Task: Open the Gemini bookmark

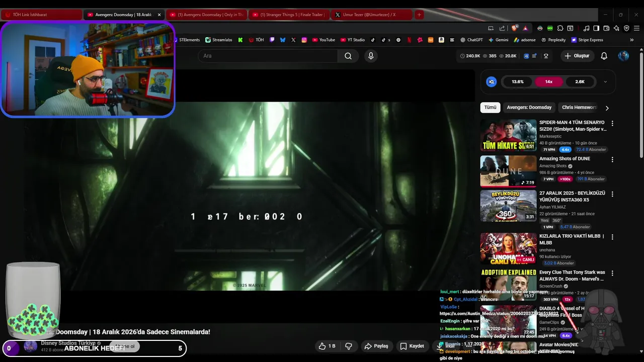Action: point(498,40)
